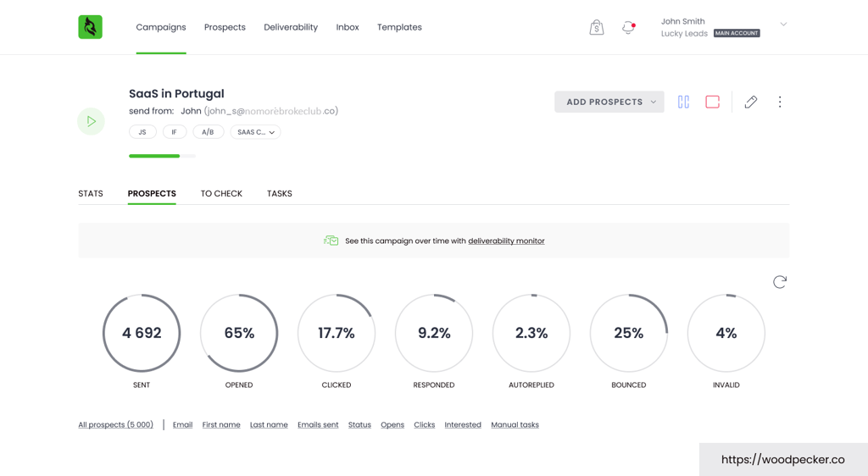This screenshot has height=476, width=868.
Task: Click the blue columns view icon
Action: 683,102
